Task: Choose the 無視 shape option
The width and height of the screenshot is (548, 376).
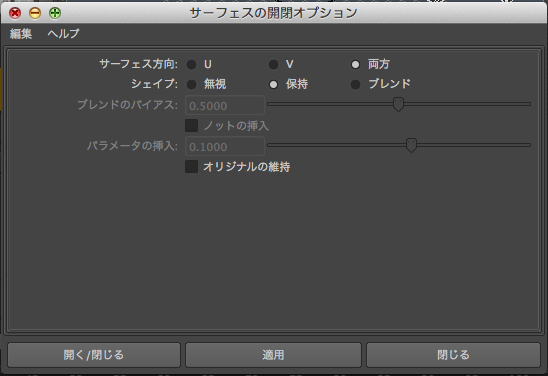Action: (192, 84)
